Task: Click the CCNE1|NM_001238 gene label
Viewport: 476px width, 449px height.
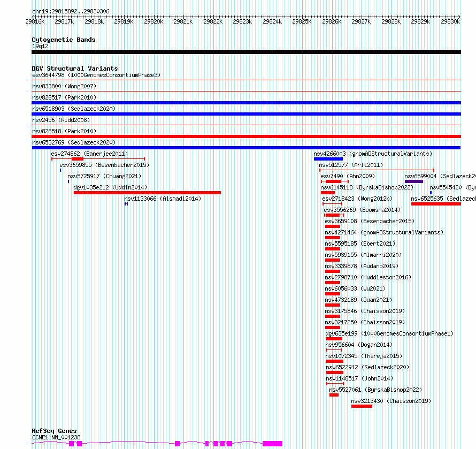Action: pyautogui.click(x=57, y=437)
